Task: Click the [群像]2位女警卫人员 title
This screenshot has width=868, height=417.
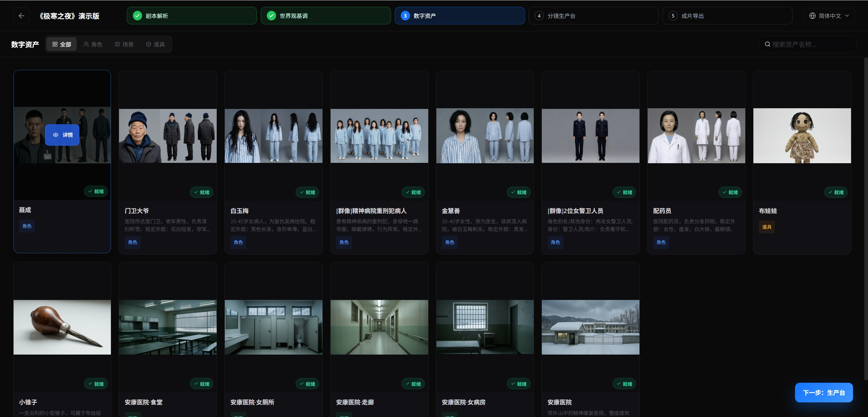Action: point(575,211)
